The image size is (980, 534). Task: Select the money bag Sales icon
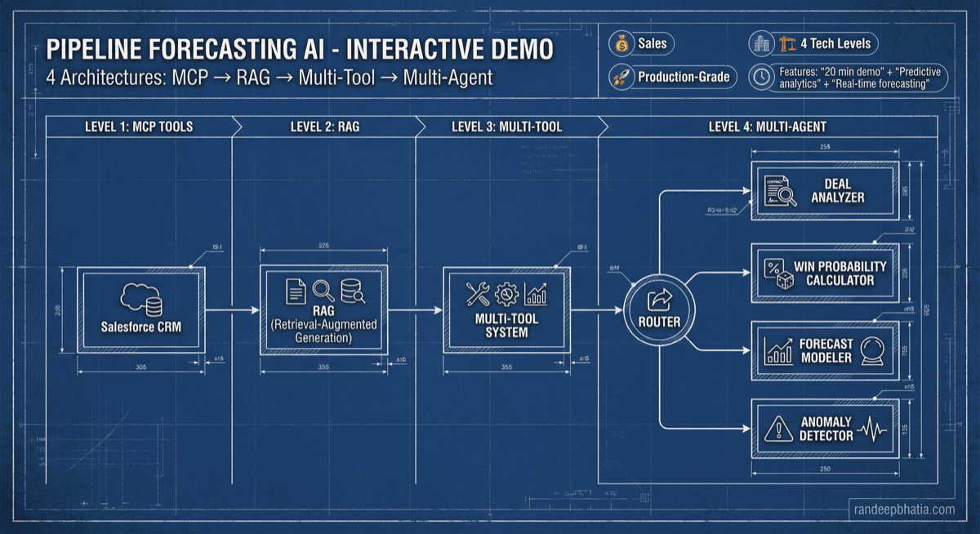tap(623, 43)
